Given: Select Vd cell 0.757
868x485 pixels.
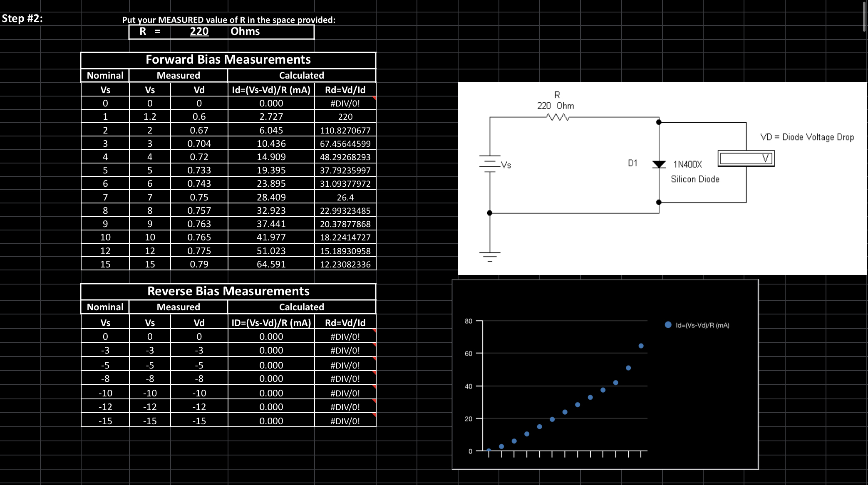Looking at the screenshot, I should 199,210.
